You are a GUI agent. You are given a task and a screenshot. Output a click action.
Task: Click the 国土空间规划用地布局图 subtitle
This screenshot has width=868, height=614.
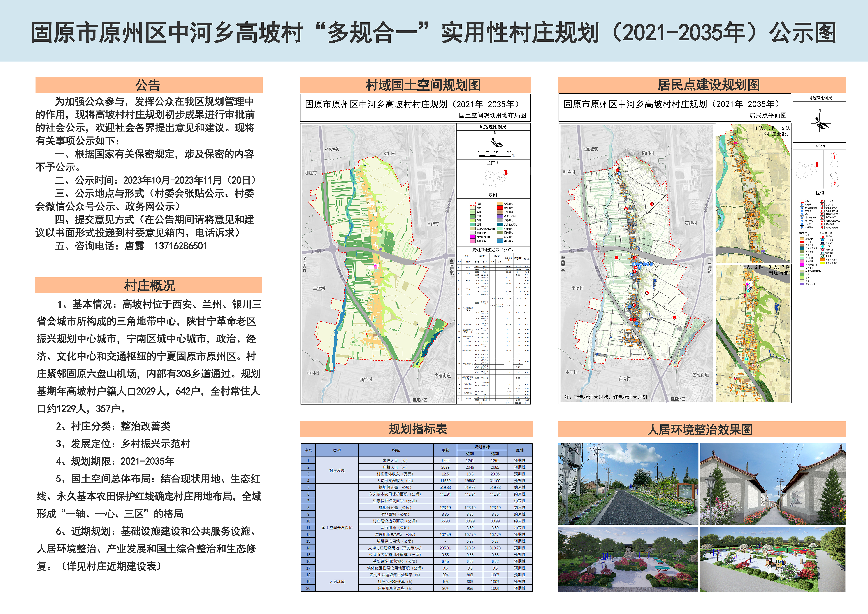point(493,115)
